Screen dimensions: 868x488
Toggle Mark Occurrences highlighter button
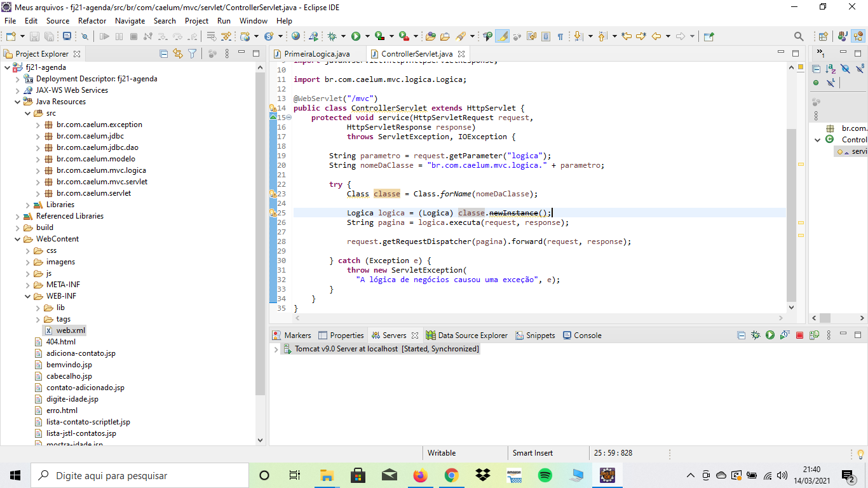click(x=503, y=37)
